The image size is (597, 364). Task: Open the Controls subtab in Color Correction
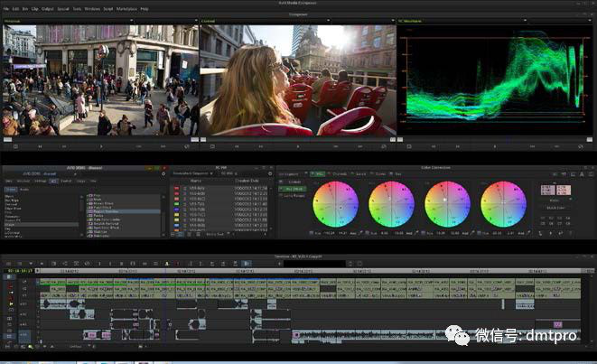[294, 182]
